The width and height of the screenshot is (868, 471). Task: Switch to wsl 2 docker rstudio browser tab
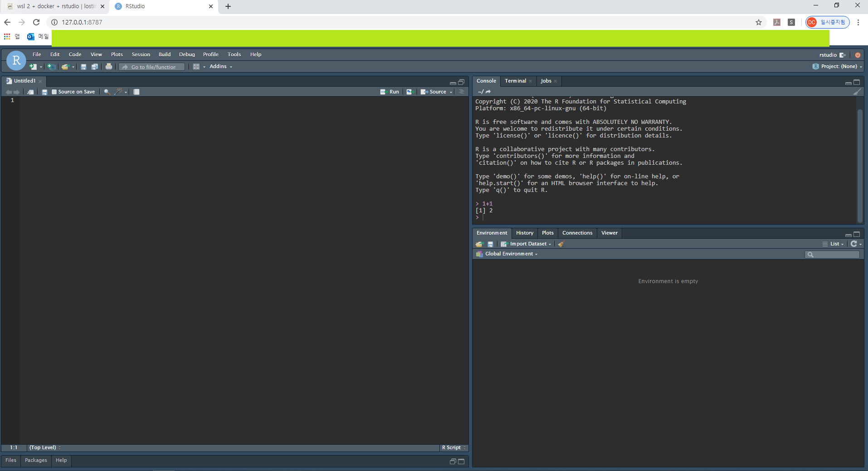click(55, 6)
